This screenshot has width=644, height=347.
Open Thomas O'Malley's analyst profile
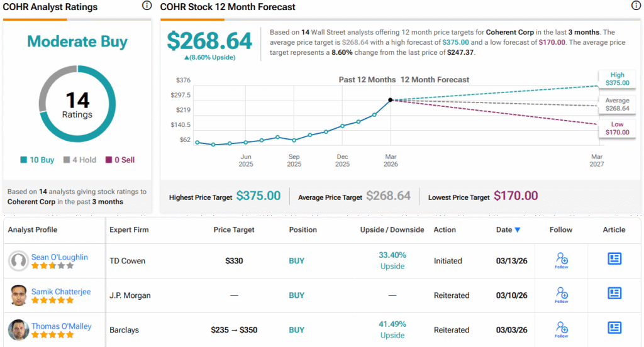click(61, 326)
